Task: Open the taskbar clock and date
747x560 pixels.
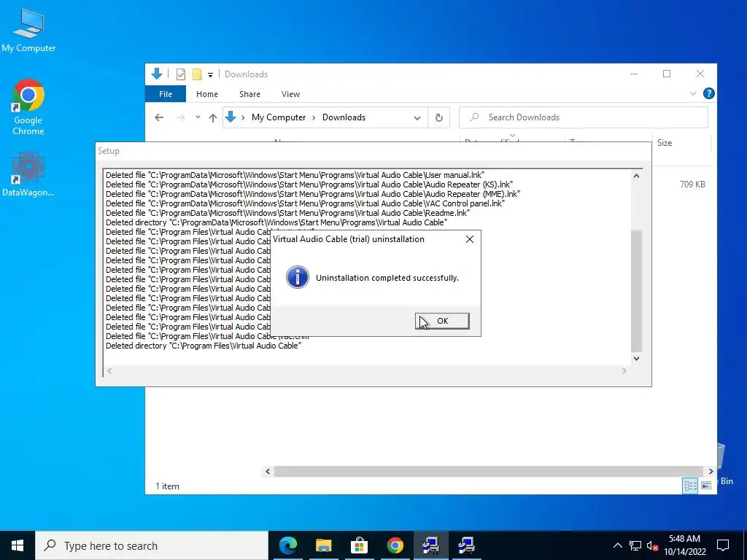Action: pyautogui.click(x=684, y=545)
